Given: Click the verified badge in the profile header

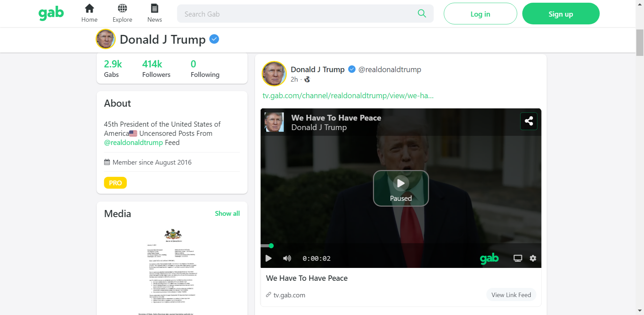Looking at the screenshot, I should [214, 39].
